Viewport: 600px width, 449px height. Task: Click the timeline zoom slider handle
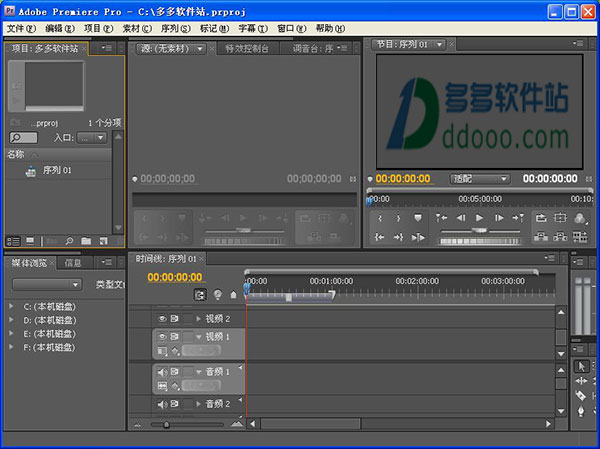[x=166, y=425]
